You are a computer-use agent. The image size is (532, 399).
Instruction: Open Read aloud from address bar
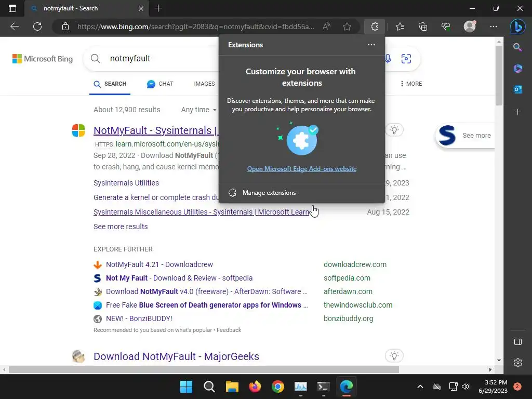click(x=326, y=26)
